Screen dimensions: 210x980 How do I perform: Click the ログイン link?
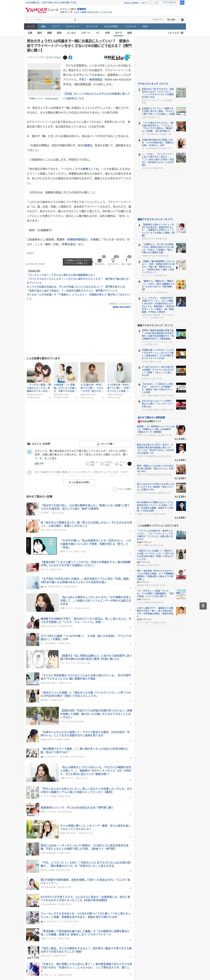pos(64,12)
